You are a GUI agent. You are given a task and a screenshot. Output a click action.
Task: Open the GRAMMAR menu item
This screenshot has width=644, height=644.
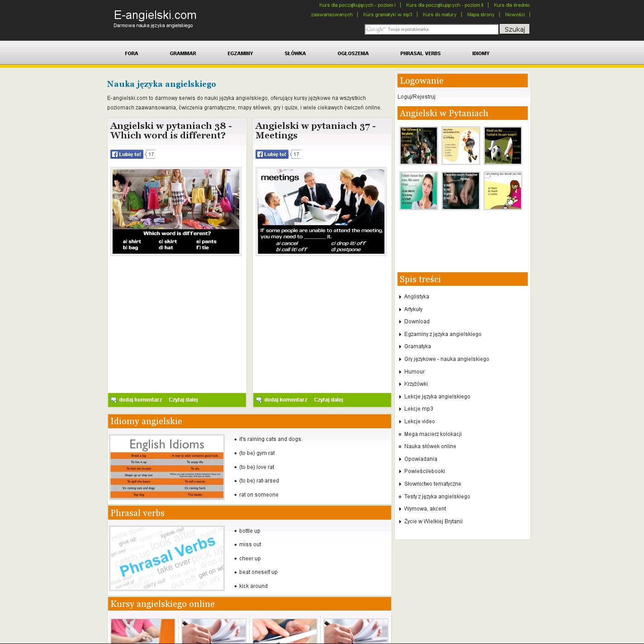tap(183, 53)
